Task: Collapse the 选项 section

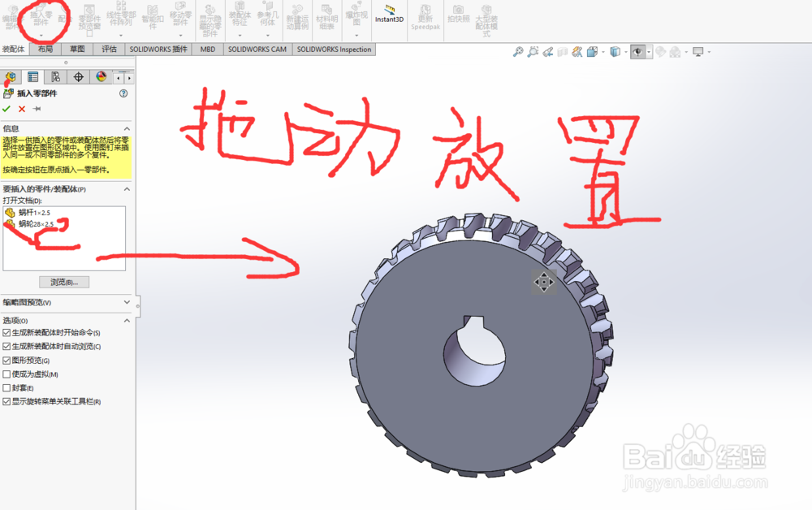Action: click(x=127, y=321)
